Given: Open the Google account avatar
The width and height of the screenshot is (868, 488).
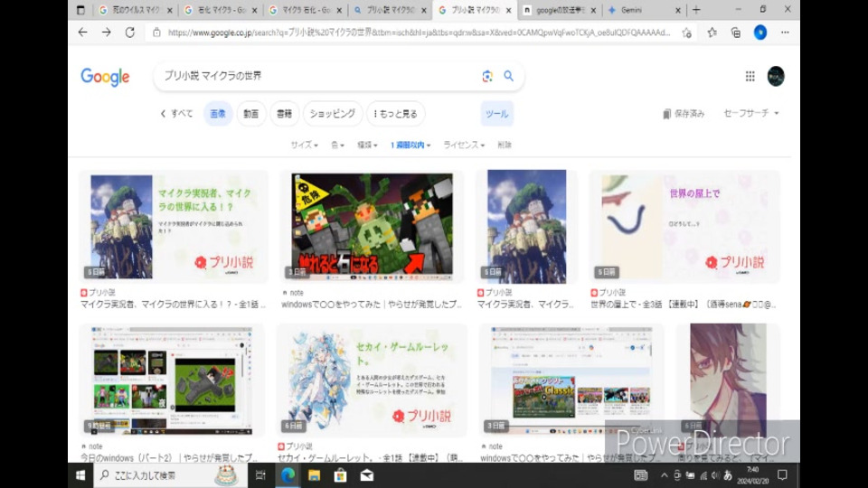Looking at the screenshot, I should [x=776, y=76].
